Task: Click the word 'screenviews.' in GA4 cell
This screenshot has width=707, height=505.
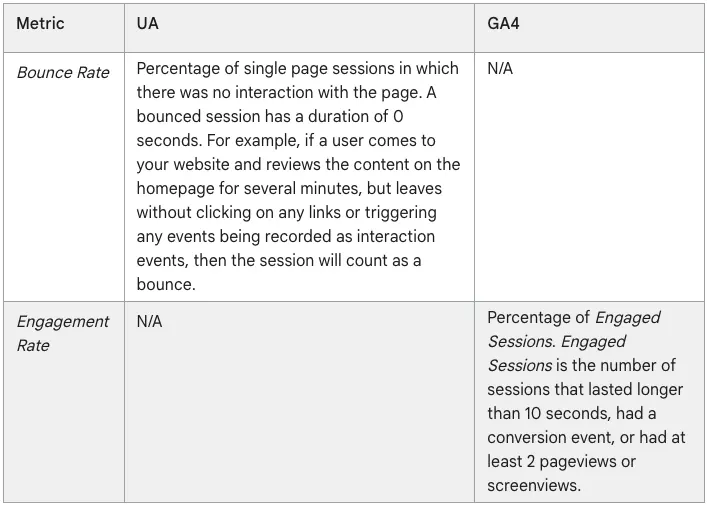Action: 534,485
